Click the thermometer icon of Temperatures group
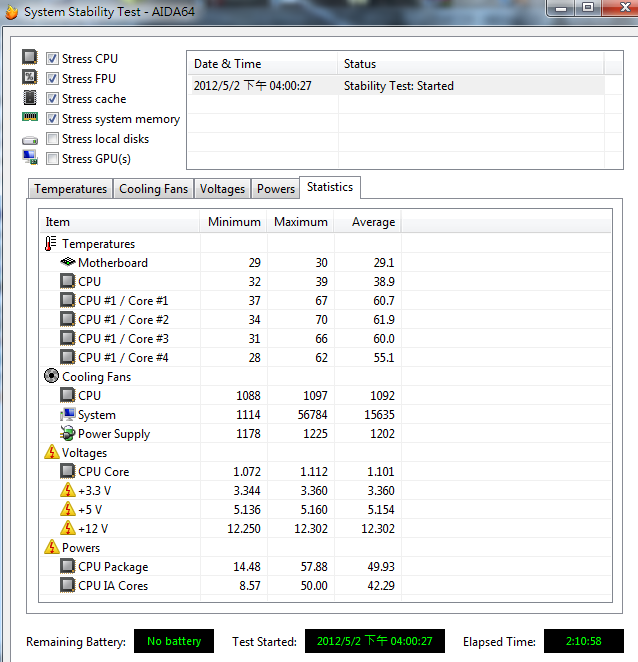The height and width of the screenshot is (662, 638). [x=51, y=244]
